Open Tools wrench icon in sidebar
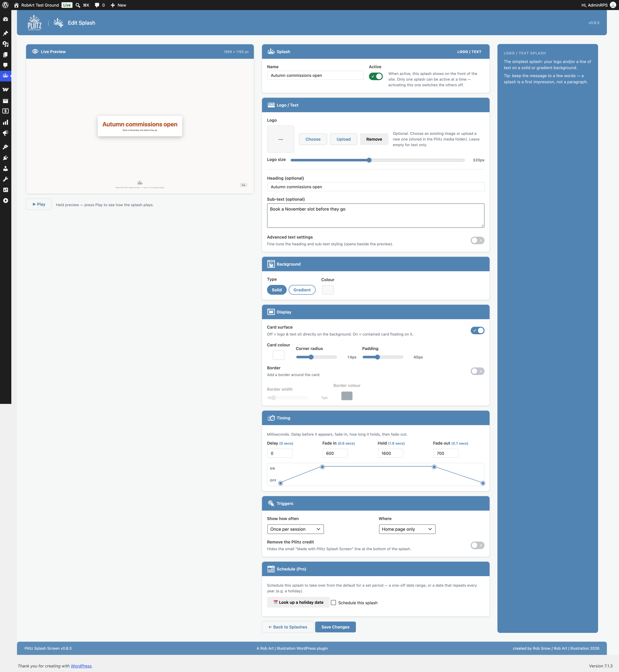 [x=5, y=179]
